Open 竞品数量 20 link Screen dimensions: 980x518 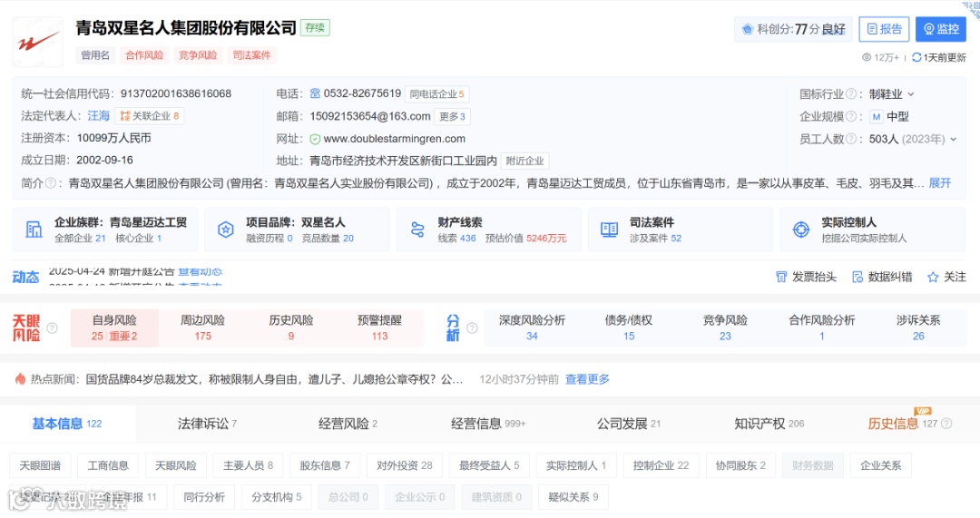click(328, 238)
